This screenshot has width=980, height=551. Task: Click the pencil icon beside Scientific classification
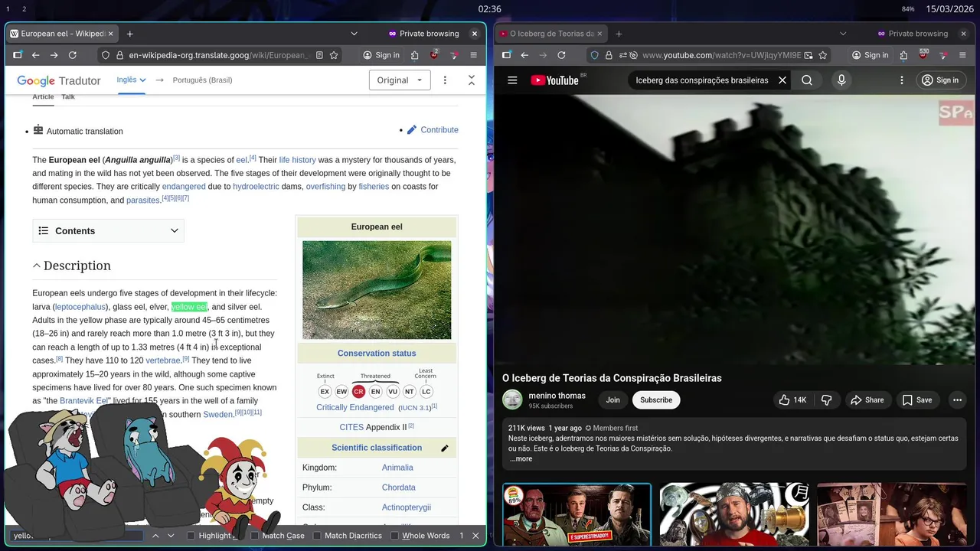tap(444, 448)
